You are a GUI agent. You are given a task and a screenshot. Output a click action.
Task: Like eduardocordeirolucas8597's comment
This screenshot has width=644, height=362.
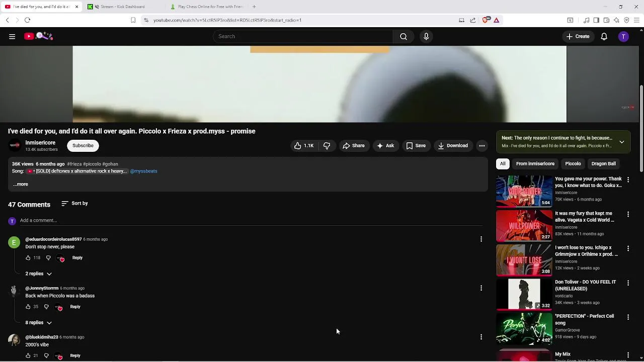point(28,258)
